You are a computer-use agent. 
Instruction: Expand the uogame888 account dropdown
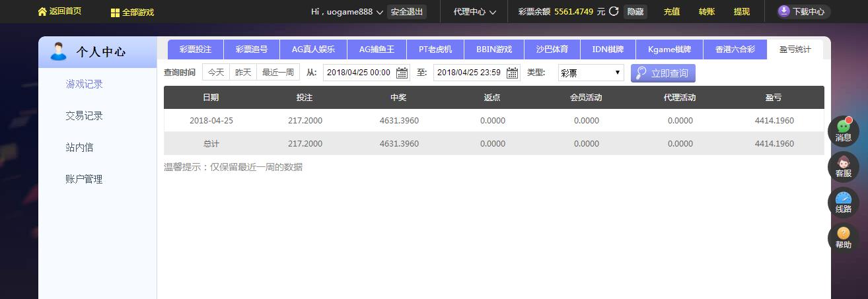point(379,12)
